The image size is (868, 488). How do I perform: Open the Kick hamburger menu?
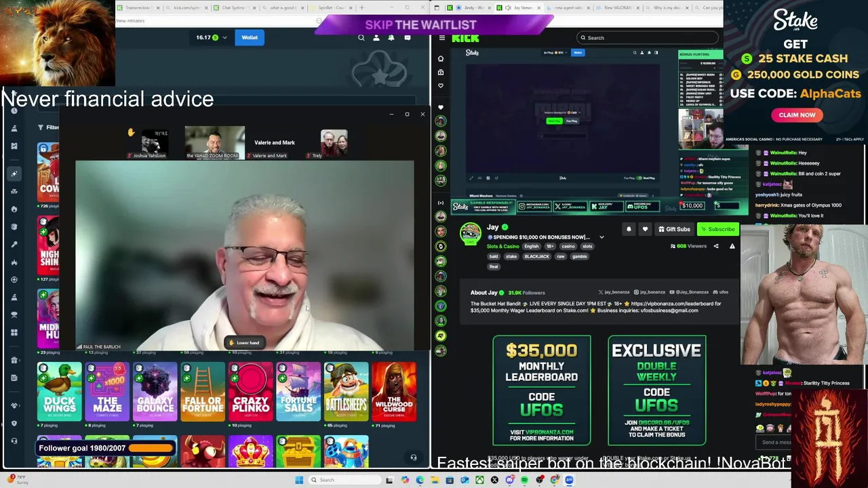441,38
